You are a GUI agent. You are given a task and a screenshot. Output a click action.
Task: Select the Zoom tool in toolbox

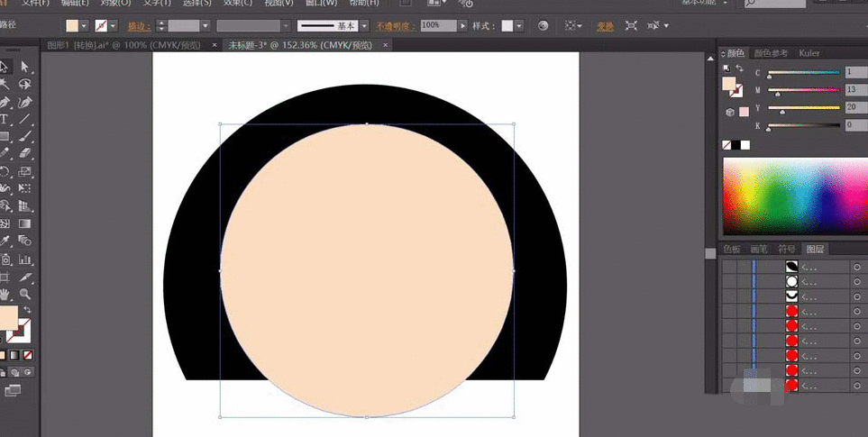click(25, 294)
